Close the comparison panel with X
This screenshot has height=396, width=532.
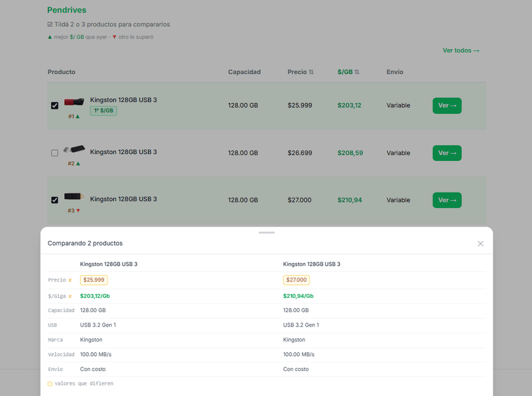[480, 243]
